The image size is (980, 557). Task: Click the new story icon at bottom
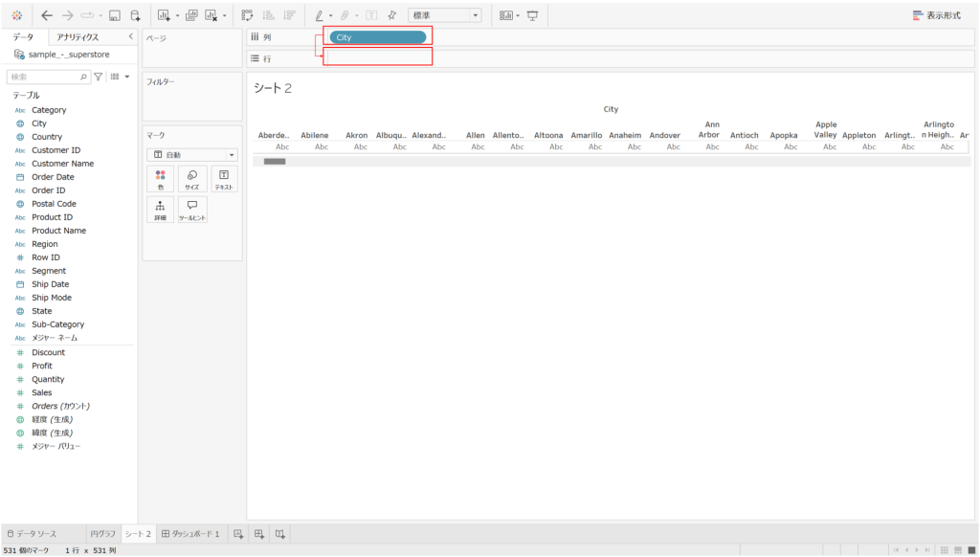pos(280,533)
